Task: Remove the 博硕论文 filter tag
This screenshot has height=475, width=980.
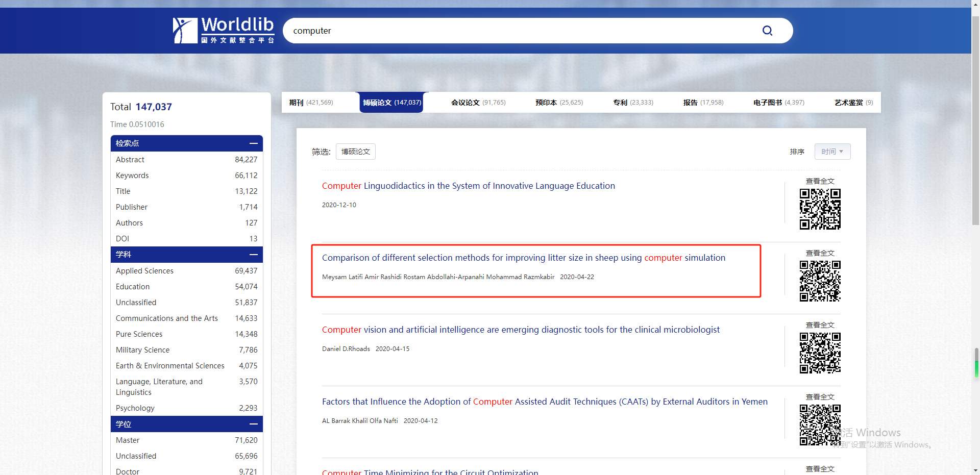Action: (356, 152)
